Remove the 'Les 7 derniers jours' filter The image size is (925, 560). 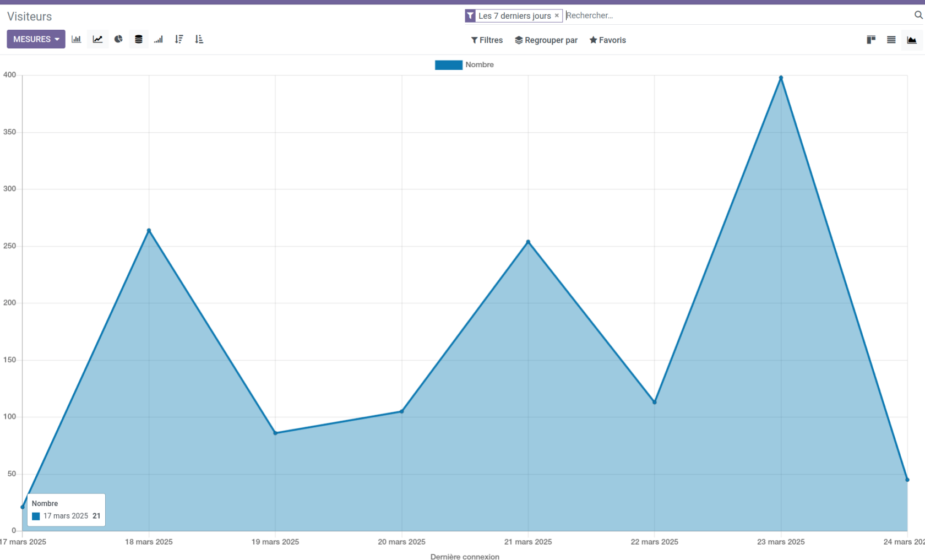point(557,15)
